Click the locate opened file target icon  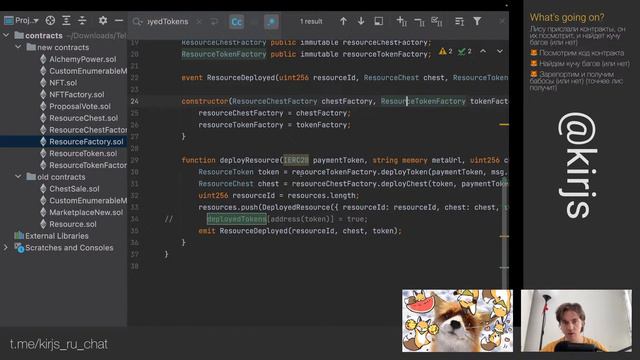(50, 20)
